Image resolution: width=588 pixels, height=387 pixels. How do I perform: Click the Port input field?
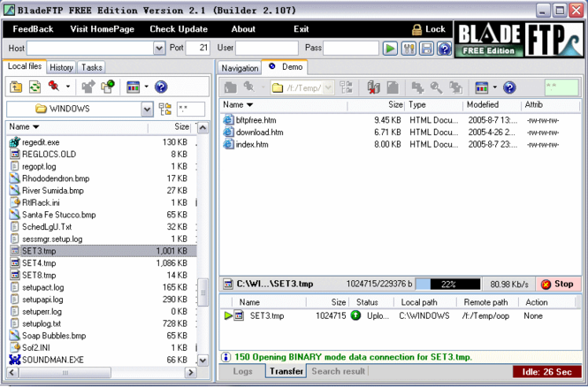[198, 48]
